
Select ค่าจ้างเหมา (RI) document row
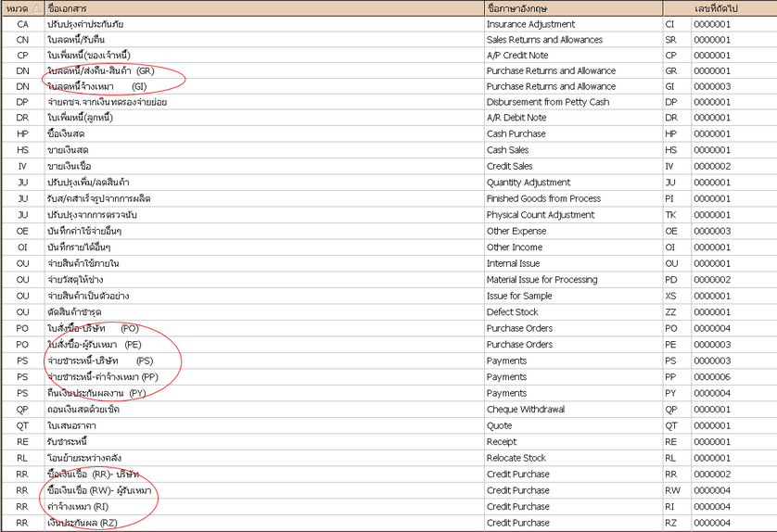click(x=78, y=506)
